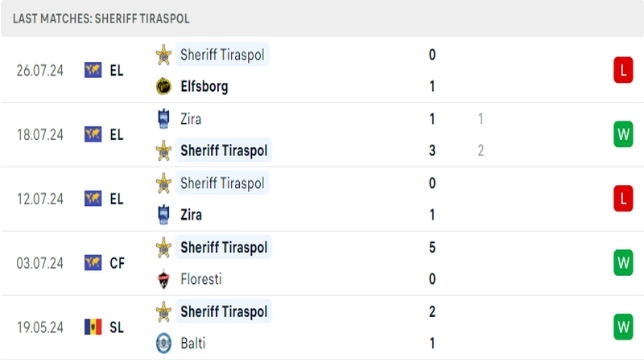Select Sheriff Tiraspol in 03.07.24 match
Image resolution: width=644 pixels, height=362 pixels.
pos(224,247)
